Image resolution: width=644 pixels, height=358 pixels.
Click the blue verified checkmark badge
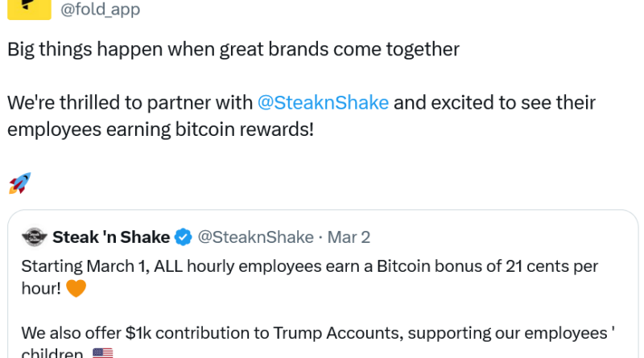(x=184, y=237)
